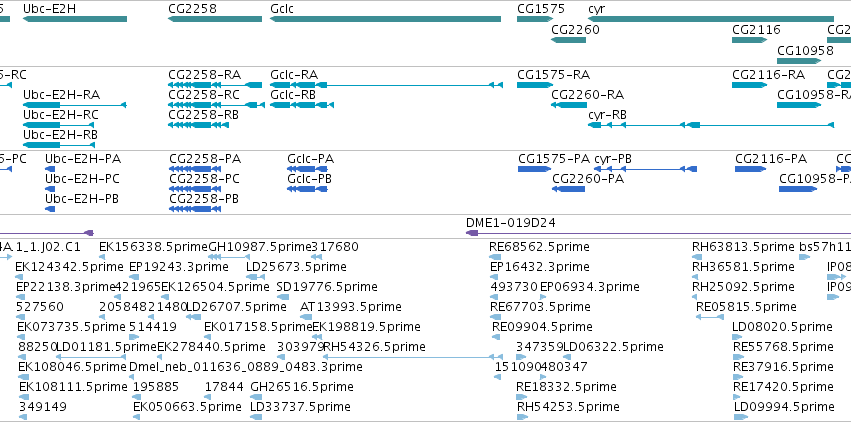Open the LD33737.5prime EST
This screenshot has height=422, width=851.
tap(256, 417)
